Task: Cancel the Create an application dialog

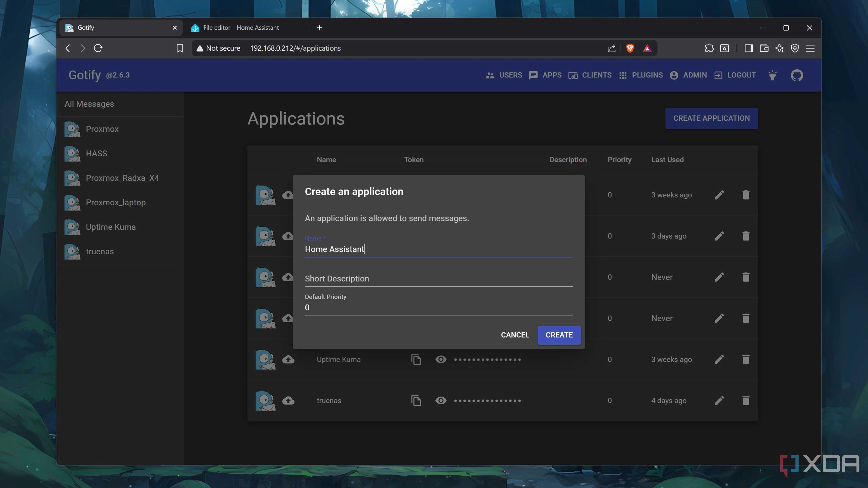Action: 515,335
